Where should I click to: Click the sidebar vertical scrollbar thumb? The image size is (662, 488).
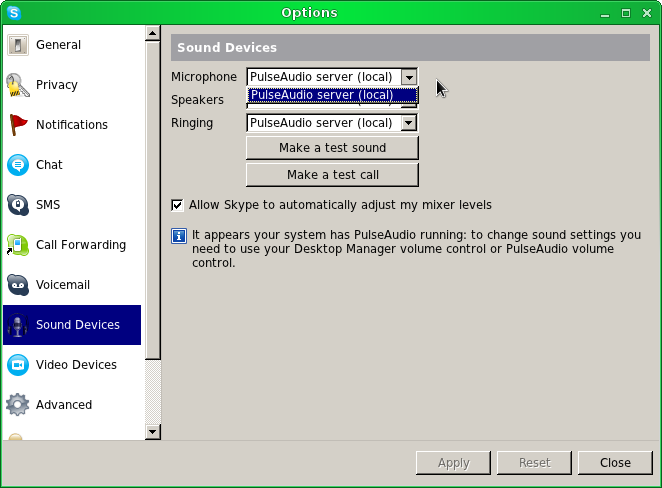[x=152, y=200]
